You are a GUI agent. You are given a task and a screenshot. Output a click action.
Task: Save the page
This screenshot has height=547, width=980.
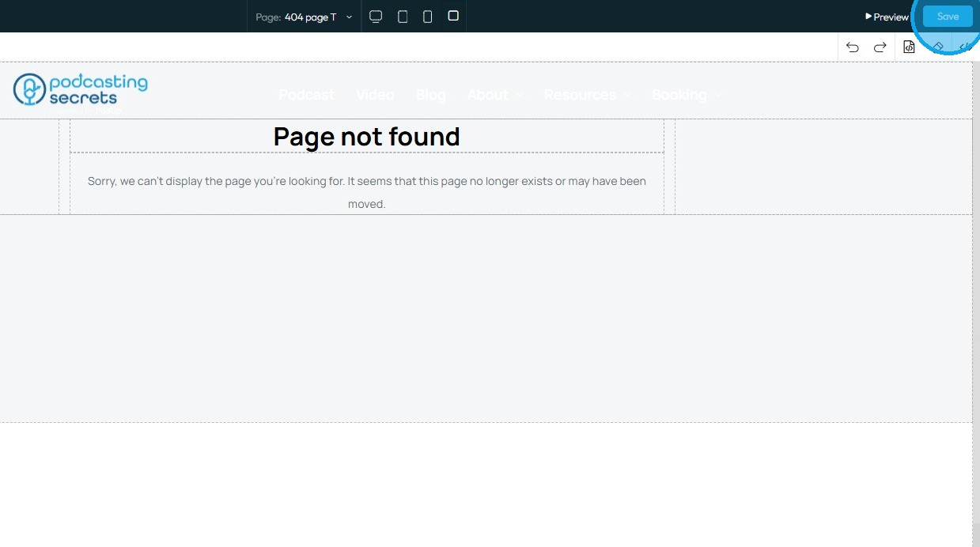tap(948, 17)
